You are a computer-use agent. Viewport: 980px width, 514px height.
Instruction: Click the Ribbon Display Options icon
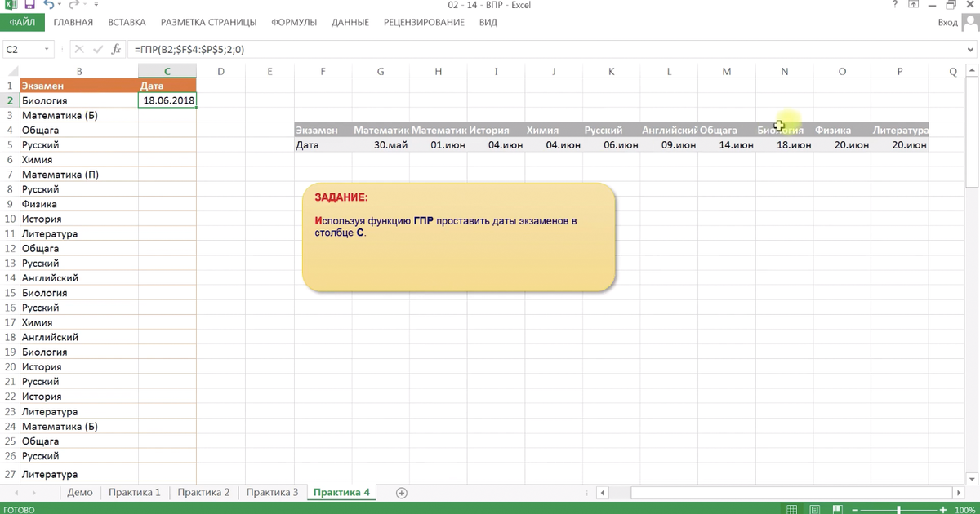coord(915,6)
